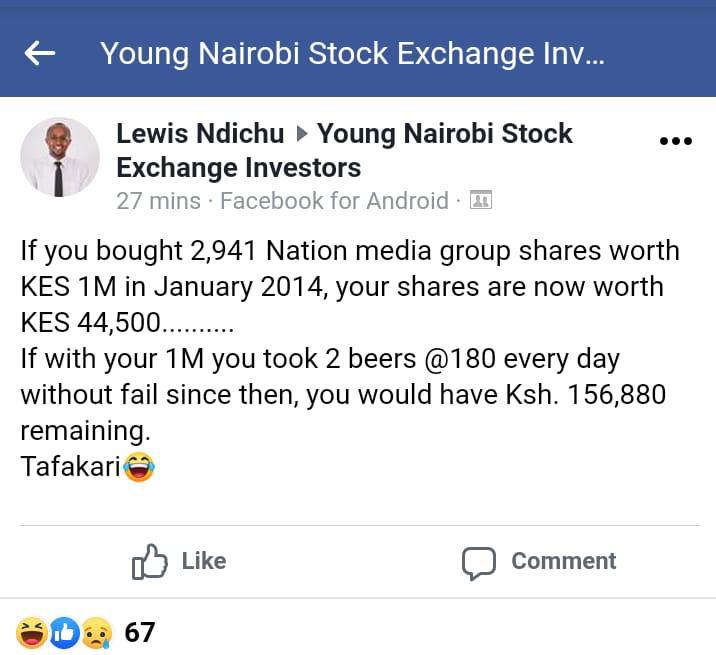Click the 27 mins timestamp

158,200
